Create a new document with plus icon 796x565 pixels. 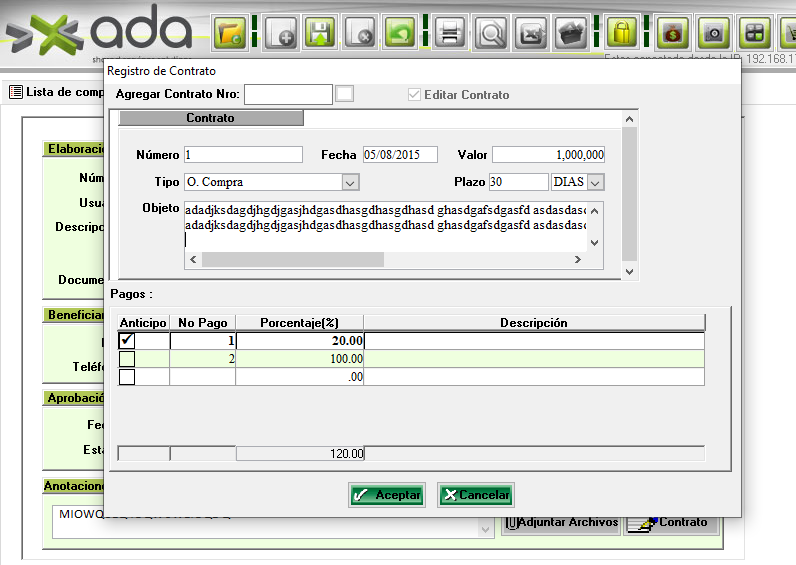(x=281, y=33)
